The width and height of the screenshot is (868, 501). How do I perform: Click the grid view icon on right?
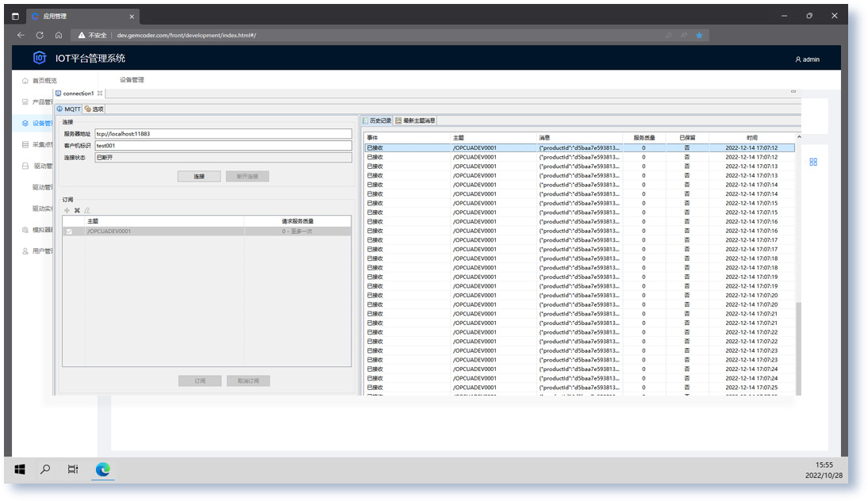click(813, 162)
